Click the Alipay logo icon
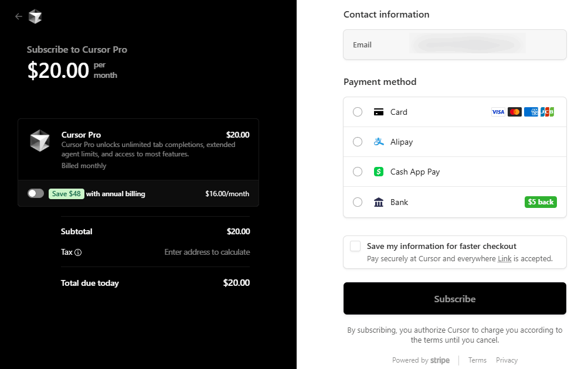This screenshot has width=588, height=369. 379,142
